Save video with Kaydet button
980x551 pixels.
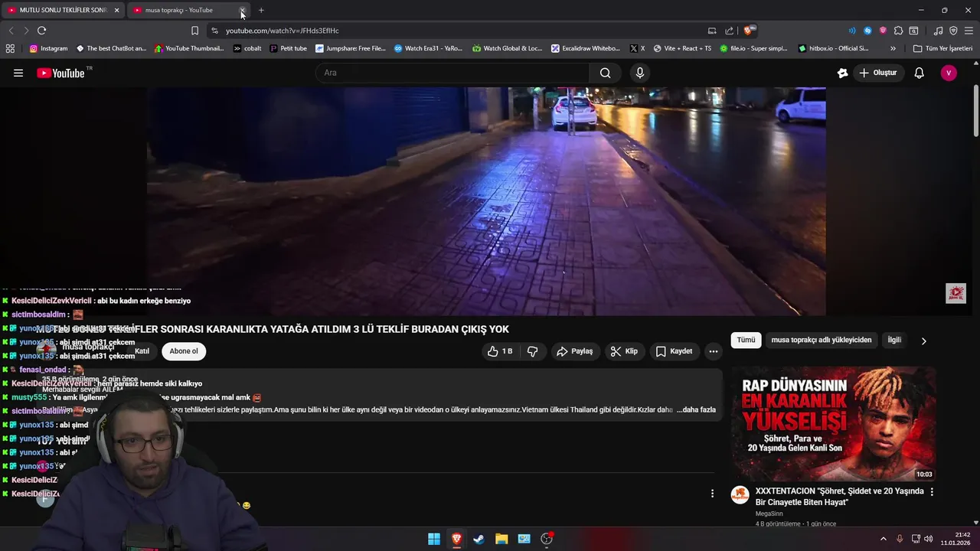[674, 351]
